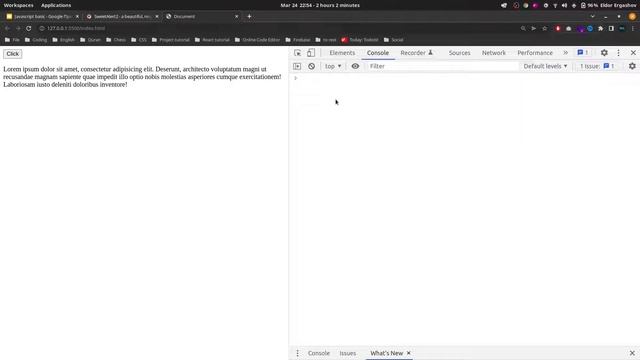Open the date and time panel
Image resolution: width=640 pixels, height=360 pixels.
coord(320,5)
